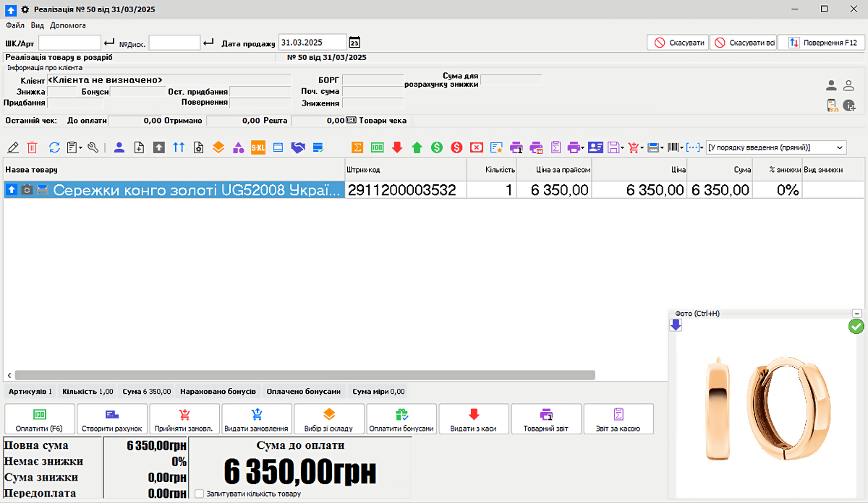Expand the shopping cart toolbar dropdown arrow
Image resolution: width=868 pixels, height=503 pixels.
click(x=642, y=148)
